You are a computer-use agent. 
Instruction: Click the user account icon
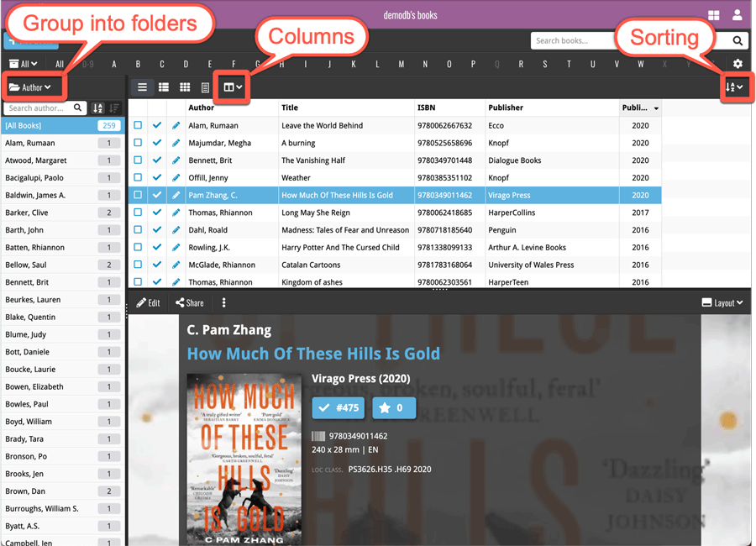[737, 14]
